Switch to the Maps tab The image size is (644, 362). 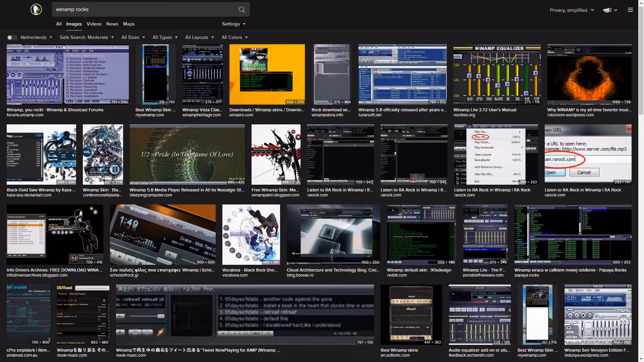pos(129,24)
